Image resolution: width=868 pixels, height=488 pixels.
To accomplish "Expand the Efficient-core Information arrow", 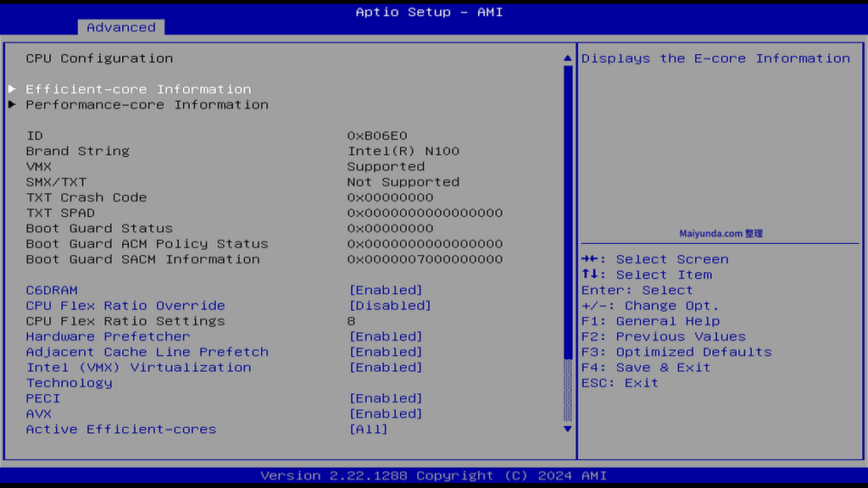I will 12,89.
